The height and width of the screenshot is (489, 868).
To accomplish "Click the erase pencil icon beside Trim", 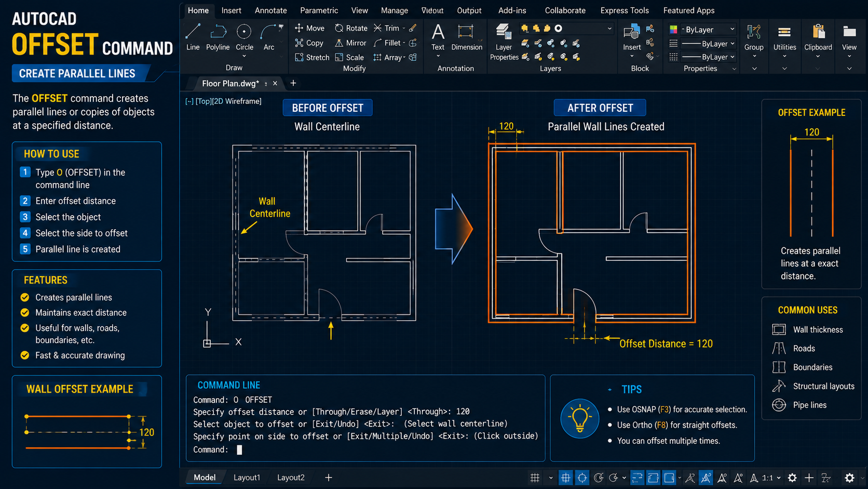I will click(x=413, y=28).
